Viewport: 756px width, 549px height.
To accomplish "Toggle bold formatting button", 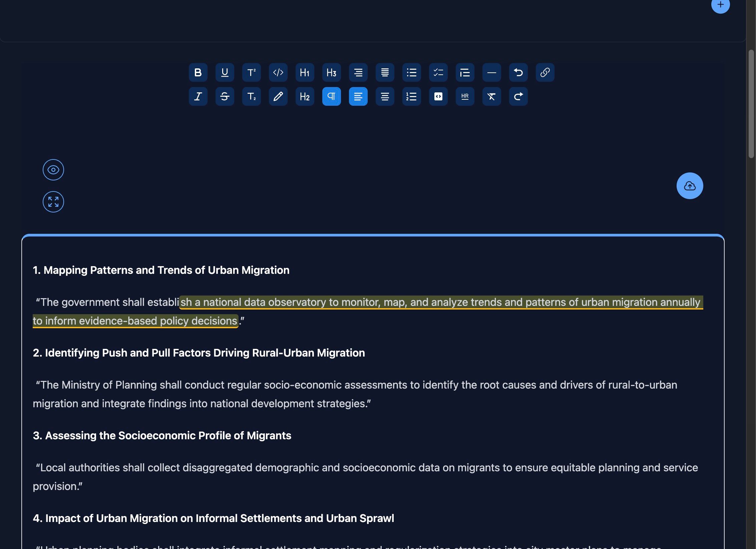I will click(x=198, y=72).
